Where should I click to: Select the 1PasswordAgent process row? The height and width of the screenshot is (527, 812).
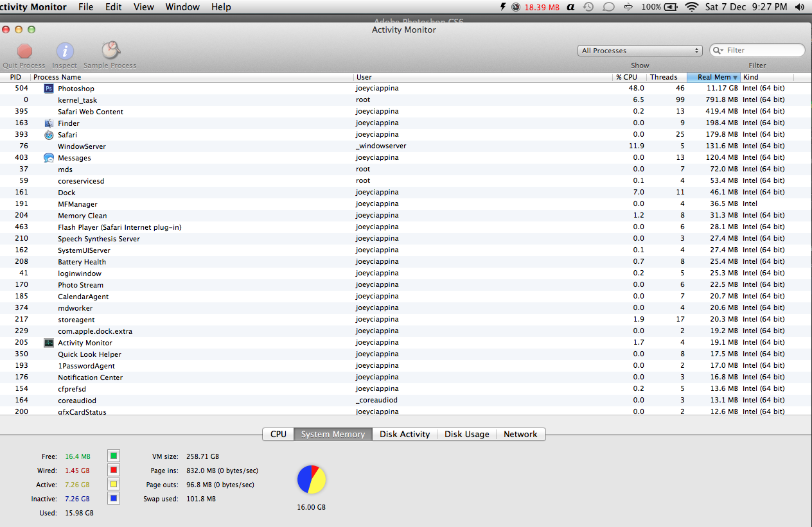tap(406, 366)
